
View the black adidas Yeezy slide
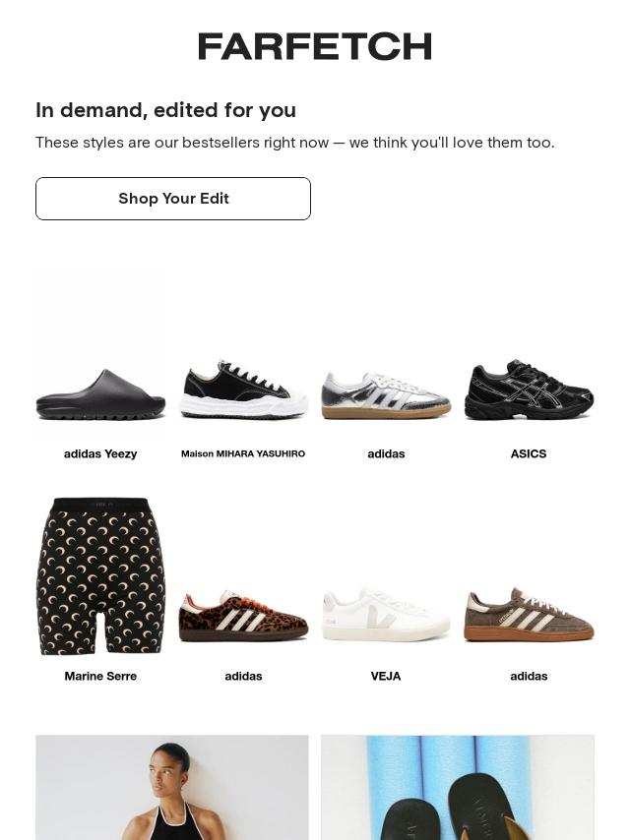(100, 394)
